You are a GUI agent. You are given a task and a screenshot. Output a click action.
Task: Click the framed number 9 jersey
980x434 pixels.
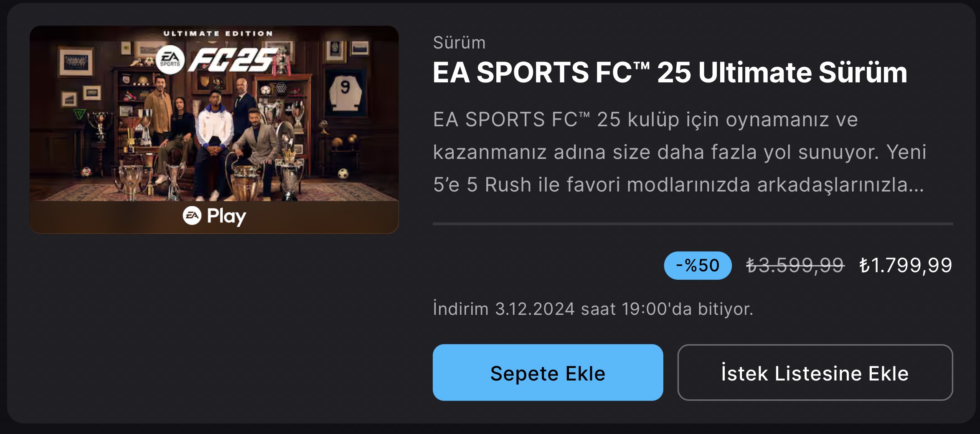345,92
